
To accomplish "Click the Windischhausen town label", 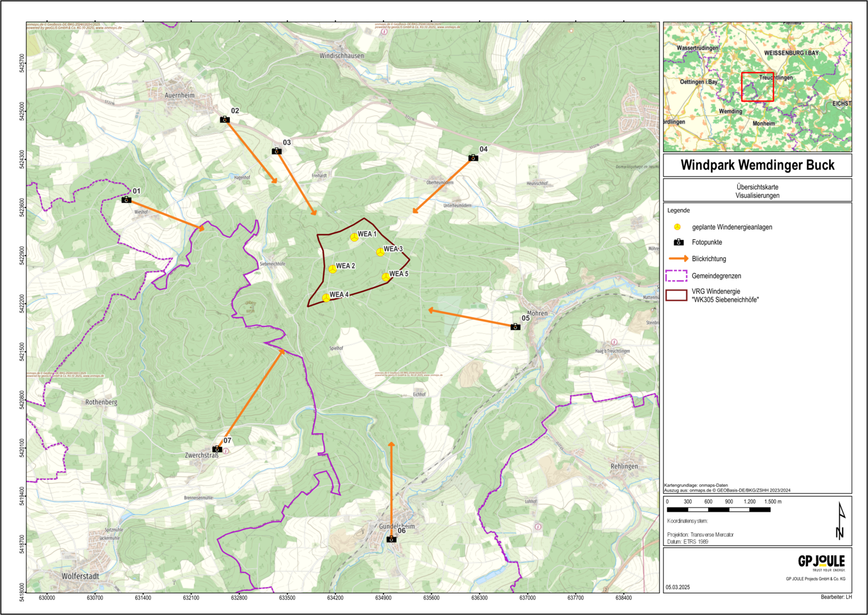I will click(x=342, y=56).
